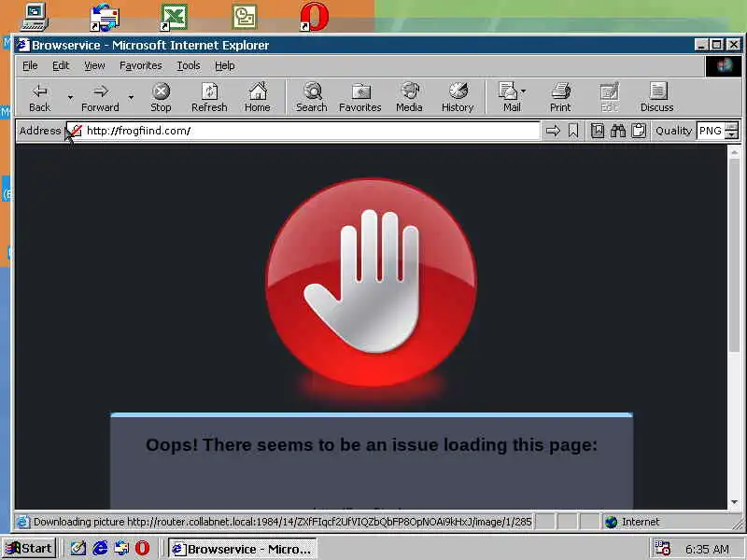Launch Outlook Express from quick launch

(121, 549)
